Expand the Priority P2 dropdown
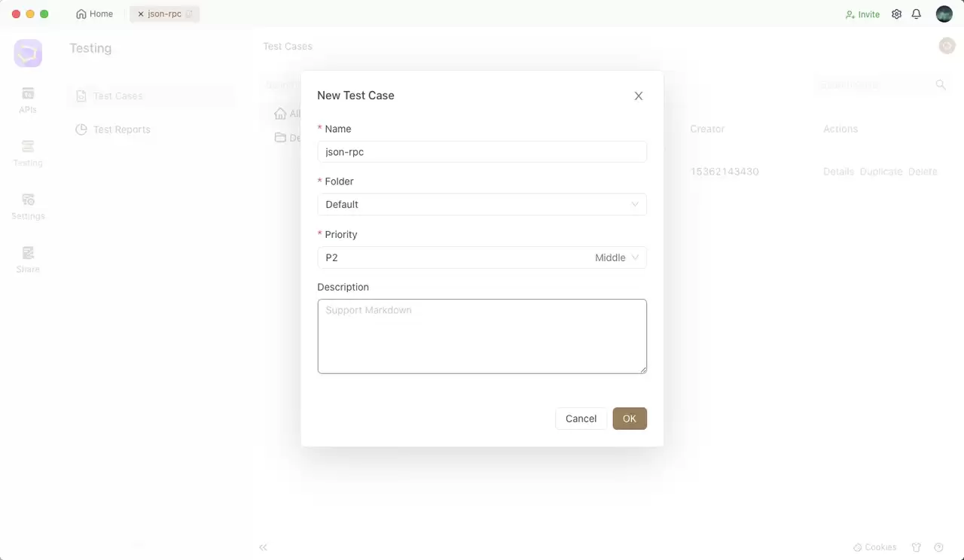 tap(482, 257)
